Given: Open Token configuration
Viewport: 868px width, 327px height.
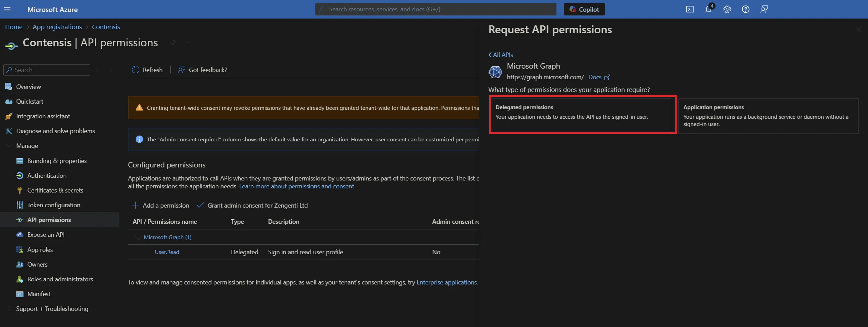Looking at the screenshot, I should point(54,205).
